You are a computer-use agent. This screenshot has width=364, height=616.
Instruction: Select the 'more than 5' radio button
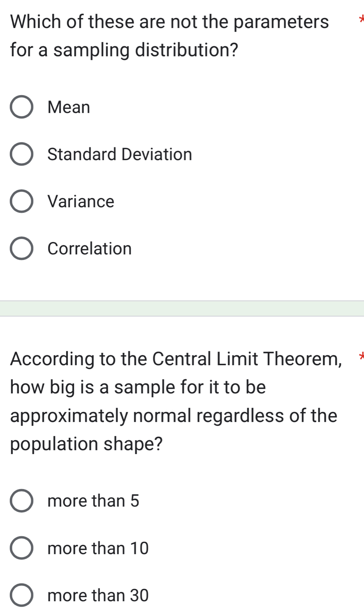coord(21,501)
